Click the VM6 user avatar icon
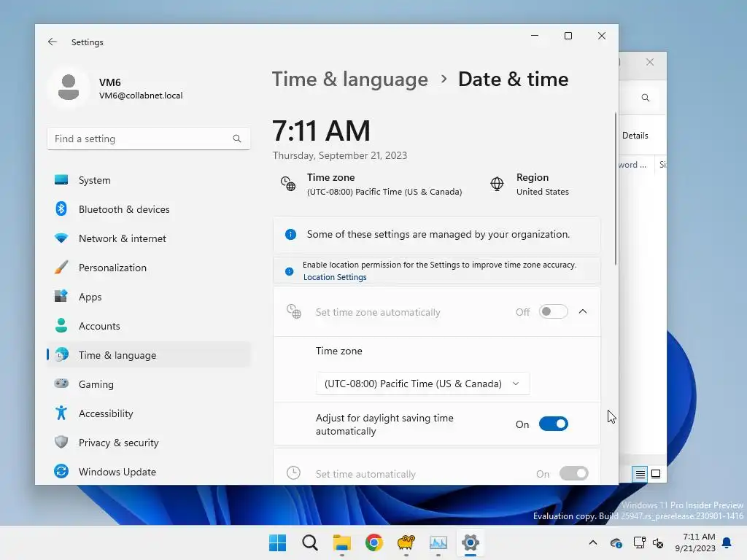The width and height of the screenshot is (747, 560). tap(69, 87)
